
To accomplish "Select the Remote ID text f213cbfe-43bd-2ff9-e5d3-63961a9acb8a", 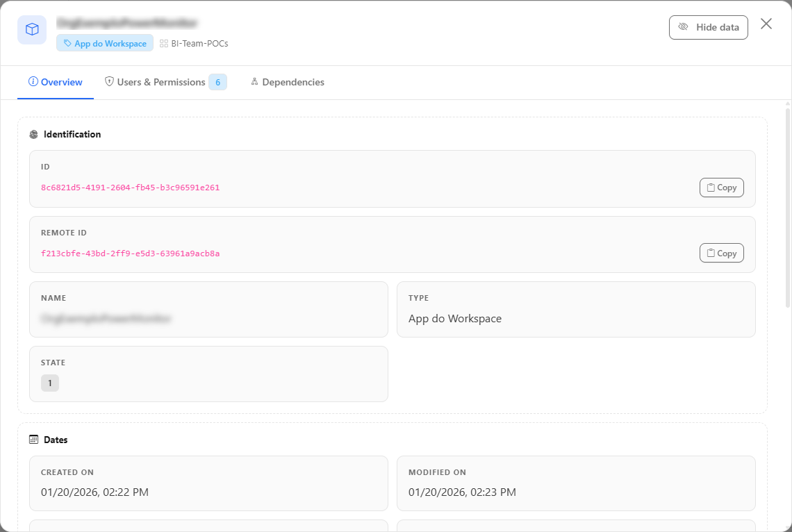I will click(x=131, y=253).
